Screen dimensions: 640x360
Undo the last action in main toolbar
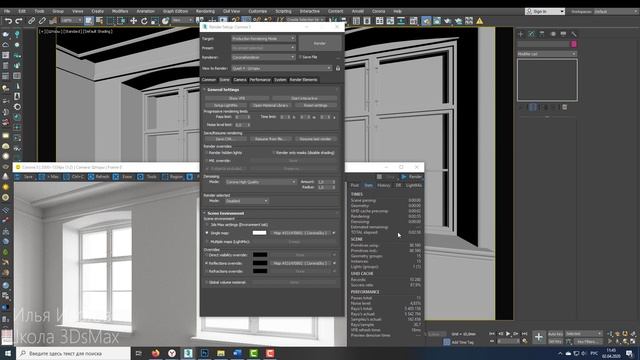coord(8,21)
